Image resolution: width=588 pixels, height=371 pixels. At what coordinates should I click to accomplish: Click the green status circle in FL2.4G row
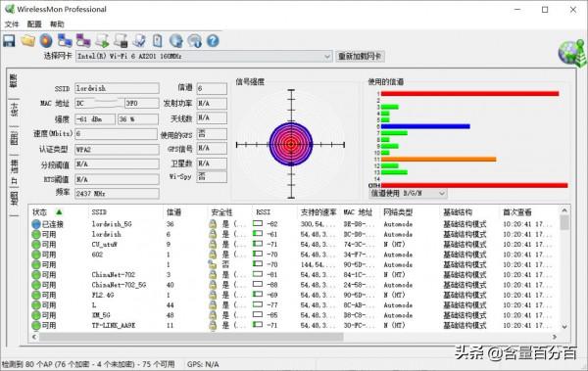(x=36, y=295)
